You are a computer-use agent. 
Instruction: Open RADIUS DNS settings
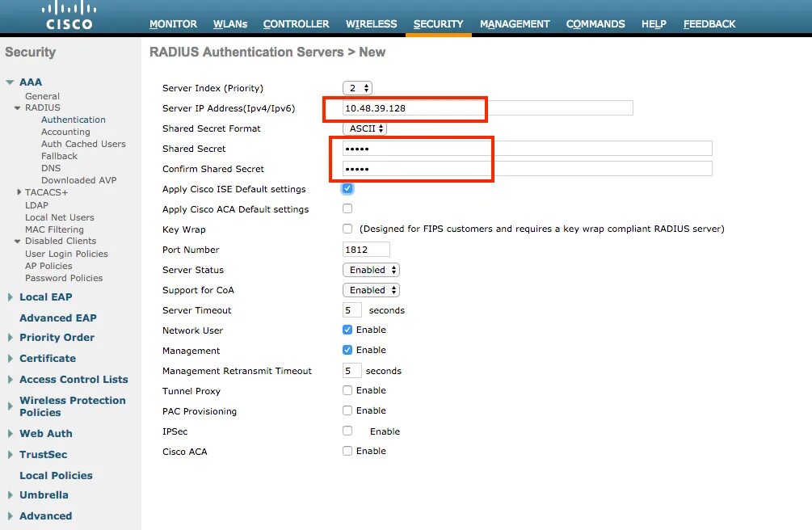[x=51, y=168]
